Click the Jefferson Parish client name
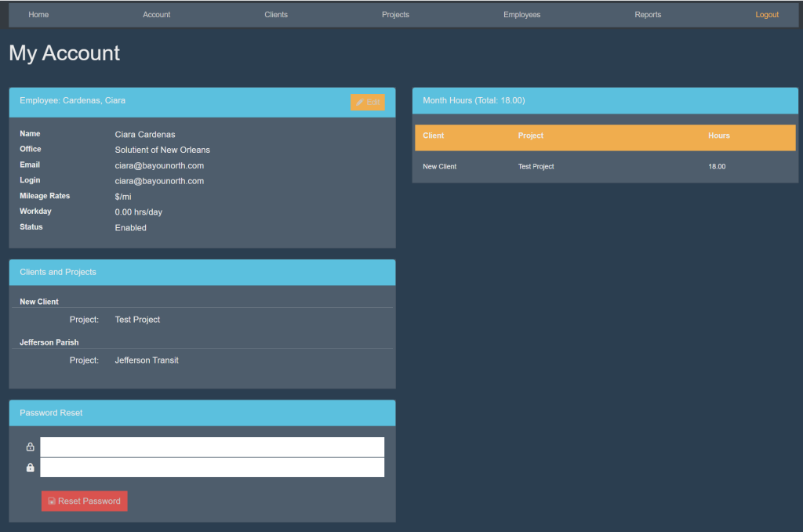The height and width of the screenshot is (532, 803). [49, 342]
